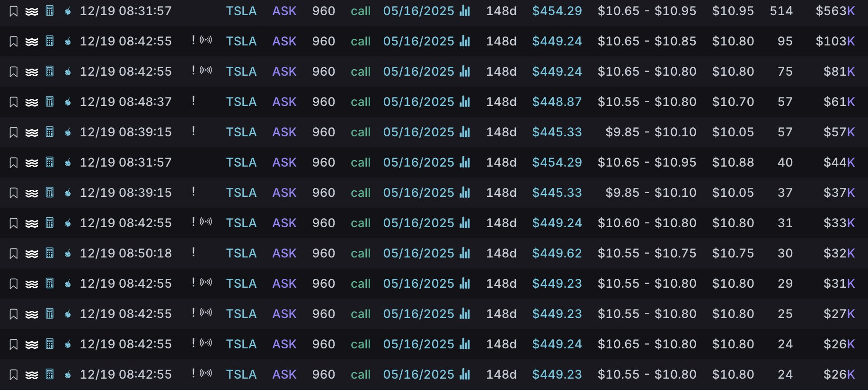Click the exclamation mark in the $32K row
Image resolution: width=868 pixels, height=390 pixels.
[193, 252]
